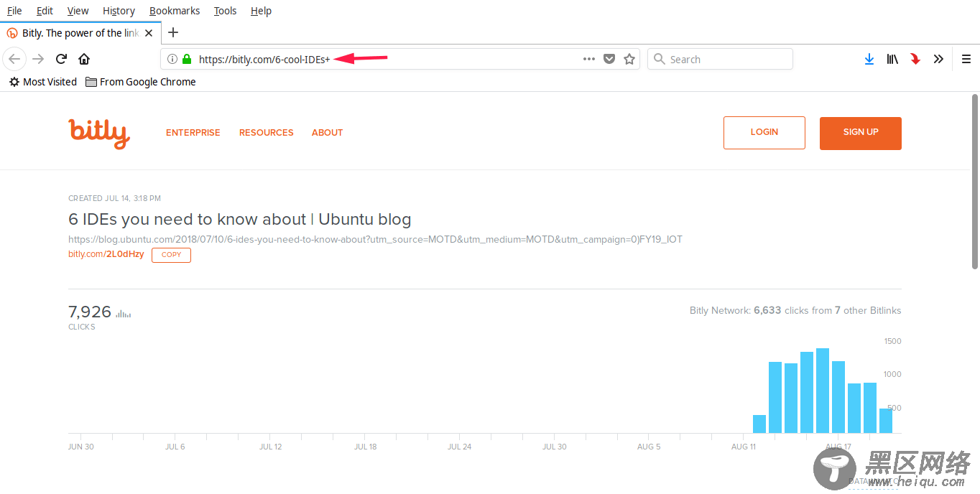Click the LOGIN button
The image size is (980, 494).
tap(764, 133)
